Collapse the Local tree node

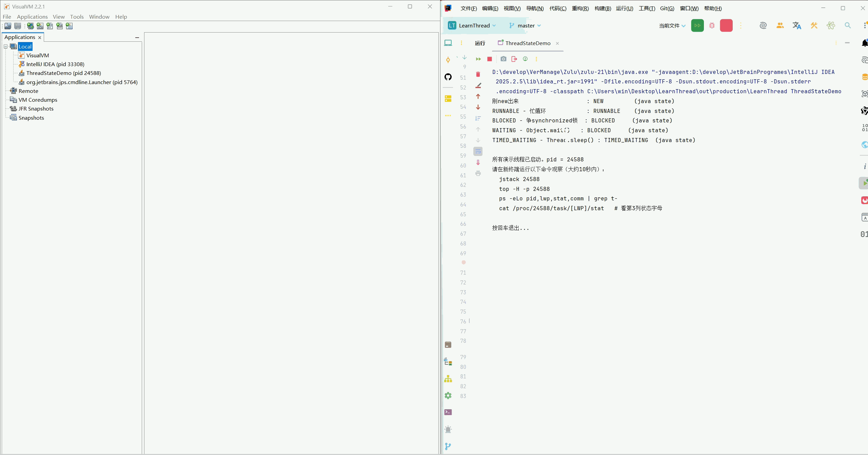point(6,46)
